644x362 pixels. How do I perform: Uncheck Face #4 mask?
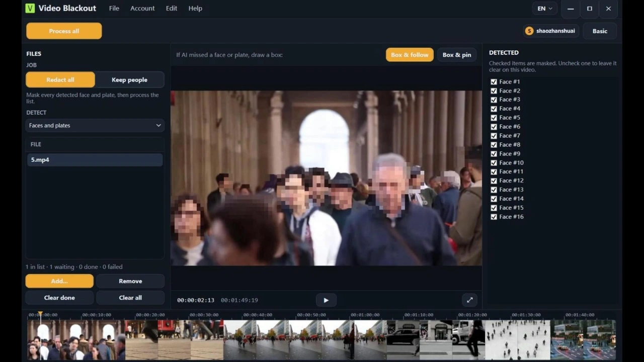coord(494,109)
